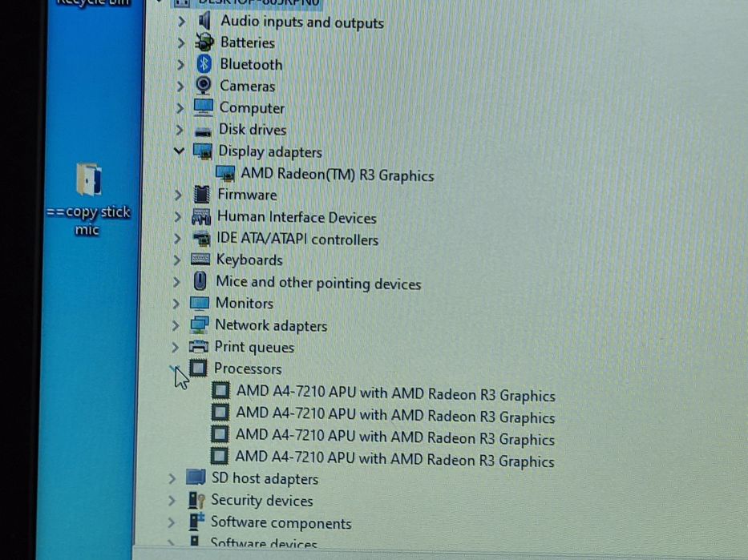The width and height of the screenshot is (748, 560).
Task: Click the Mice and other pointing devices icon
Action: [x=200, y=281]
